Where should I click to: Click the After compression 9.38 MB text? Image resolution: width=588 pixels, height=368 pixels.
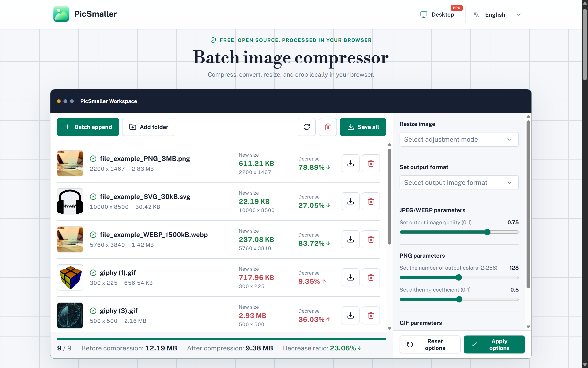[230, 348]
